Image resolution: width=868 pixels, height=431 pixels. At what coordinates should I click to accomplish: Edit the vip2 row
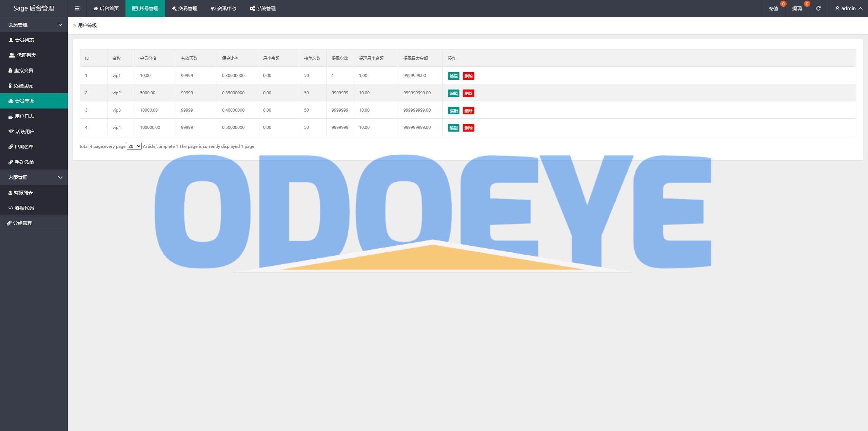click(453, 93)
